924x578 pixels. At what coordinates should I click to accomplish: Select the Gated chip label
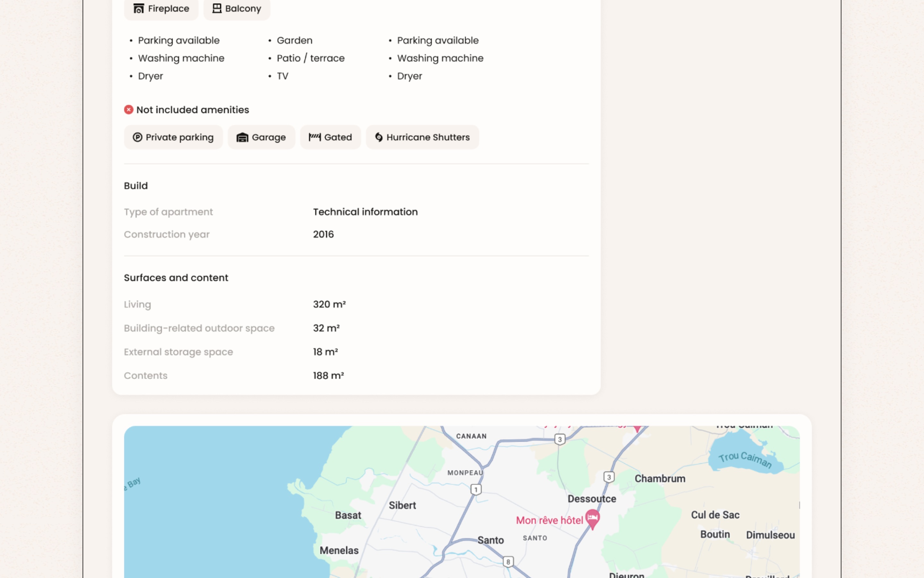coord(338,137)
